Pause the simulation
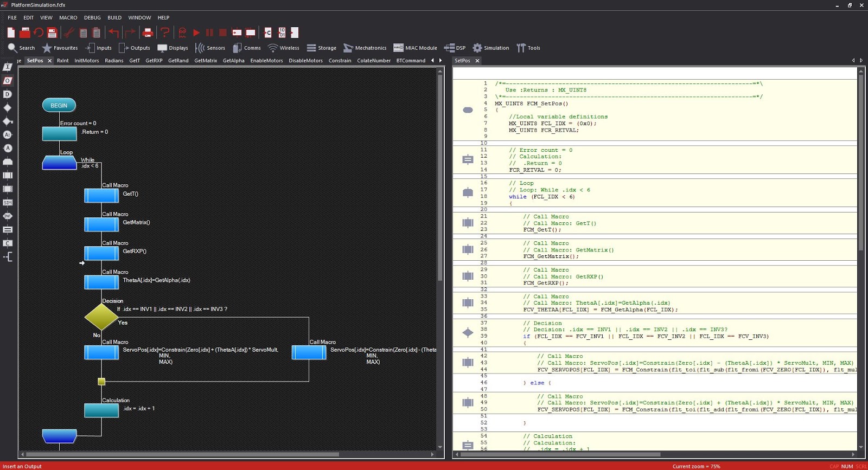The height and width of the screenshot is (470, 868). [209, 33]
